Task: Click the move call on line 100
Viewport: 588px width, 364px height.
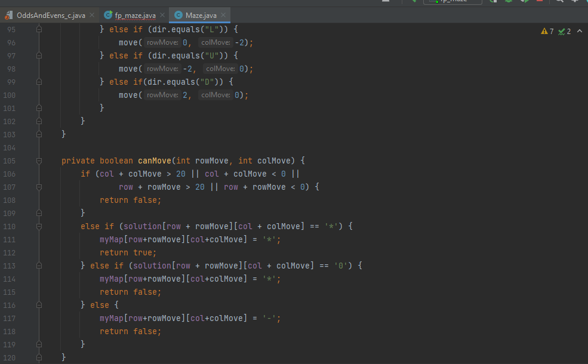Action: tap(128, 95)
